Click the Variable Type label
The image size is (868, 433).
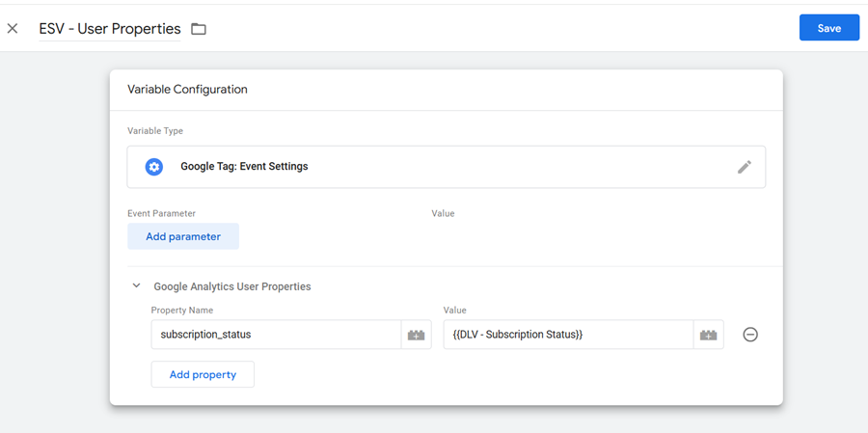[155, 131]
